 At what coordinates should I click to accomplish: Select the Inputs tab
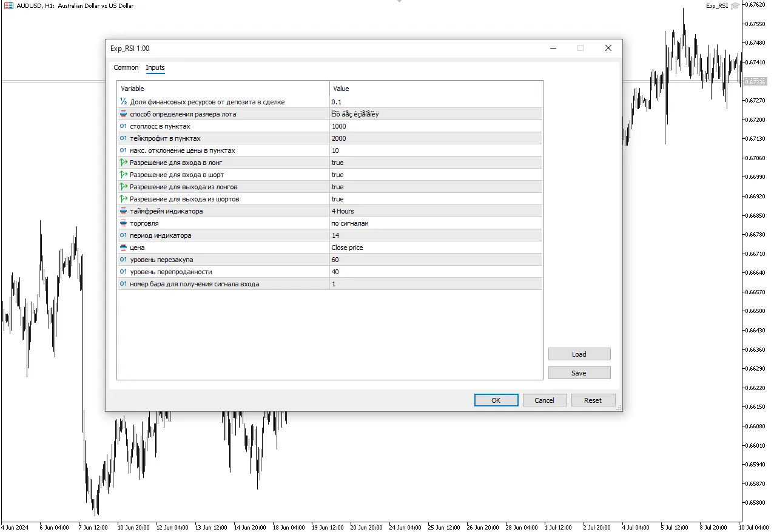click(155, 67)
